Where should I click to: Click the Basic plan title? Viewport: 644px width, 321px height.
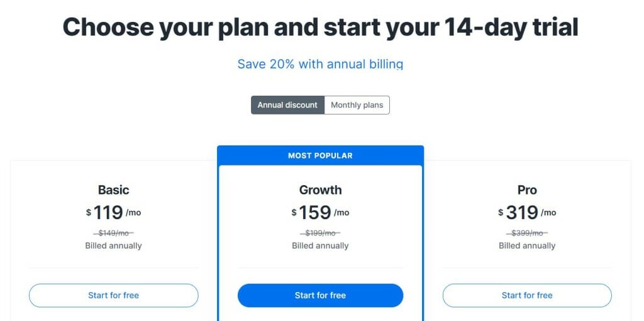click(x=114, y=189)
